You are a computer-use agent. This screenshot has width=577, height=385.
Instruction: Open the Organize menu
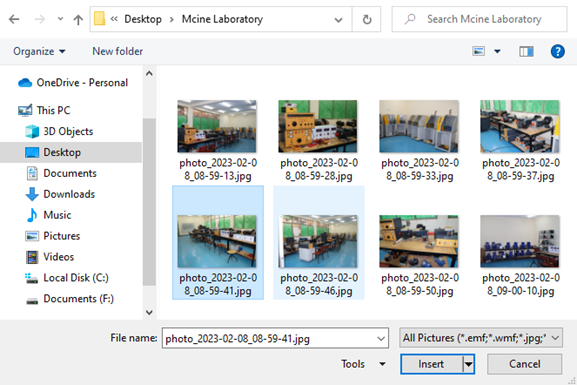[x=39, y=51]
